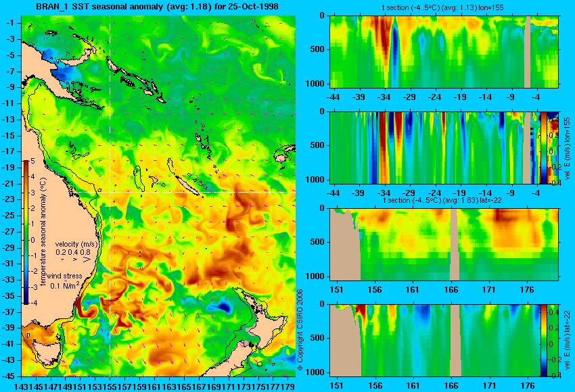The image size is (575, 392).
Task: Click the '179' longitude label under the map
Action: [x=288, y=386]
